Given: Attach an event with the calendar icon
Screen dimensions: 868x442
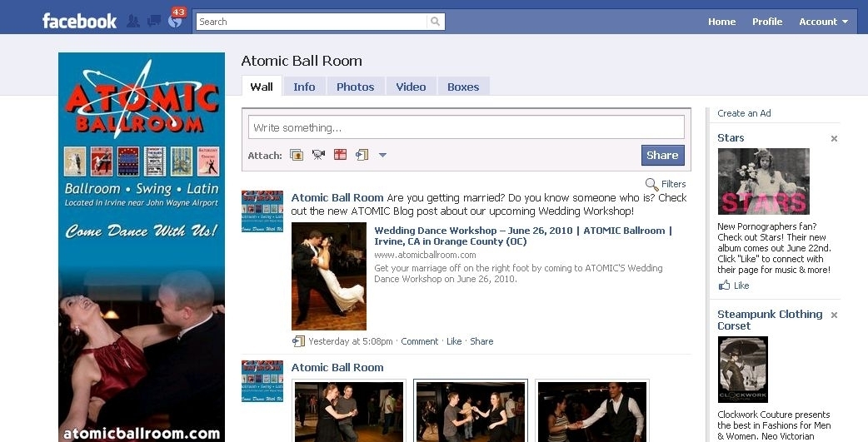Looking at the screenshot, I should [x=340, y=155].
